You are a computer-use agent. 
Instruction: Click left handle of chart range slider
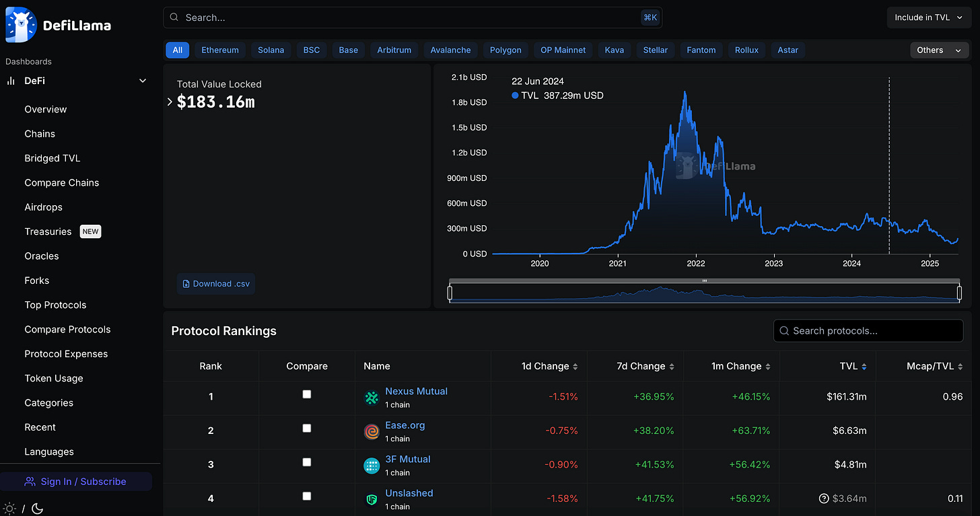pyautogui.click(x=450, y=293)
